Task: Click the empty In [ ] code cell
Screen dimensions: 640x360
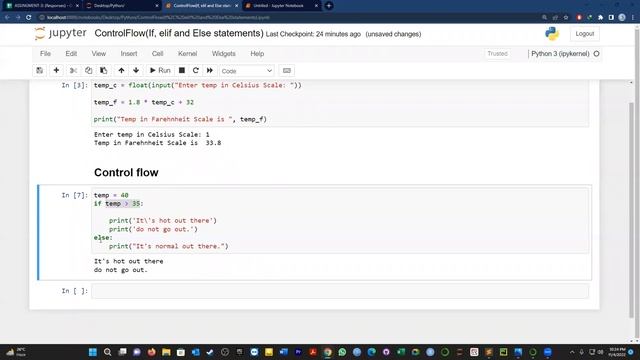Action: coord(340,291)
